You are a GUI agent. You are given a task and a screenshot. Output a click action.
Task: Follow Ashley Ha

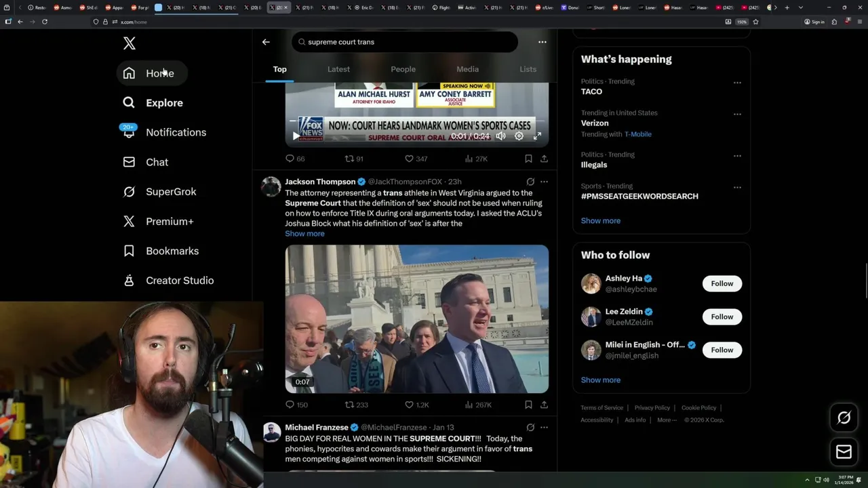click(722, 283)
